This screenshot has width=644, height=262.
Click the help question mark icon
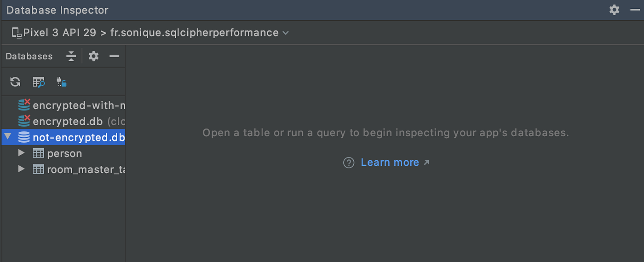[x=349, y=163]
